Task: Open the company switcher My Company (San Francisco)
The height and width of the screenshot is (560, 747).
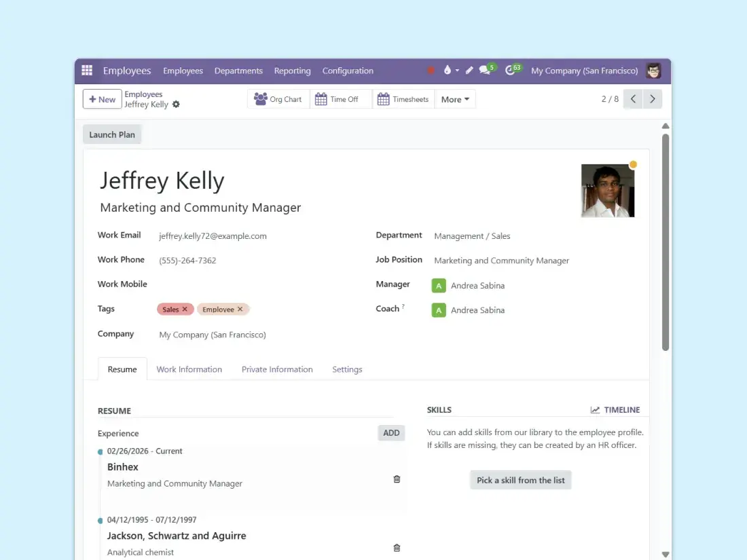Action: pos(584,71)
